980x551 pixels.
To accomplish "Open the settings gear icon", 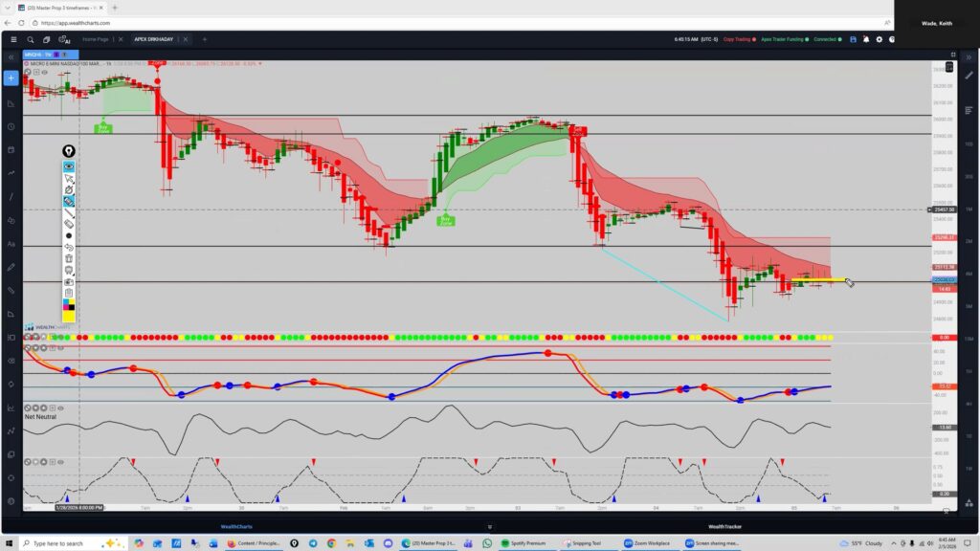I will point(879,39).
